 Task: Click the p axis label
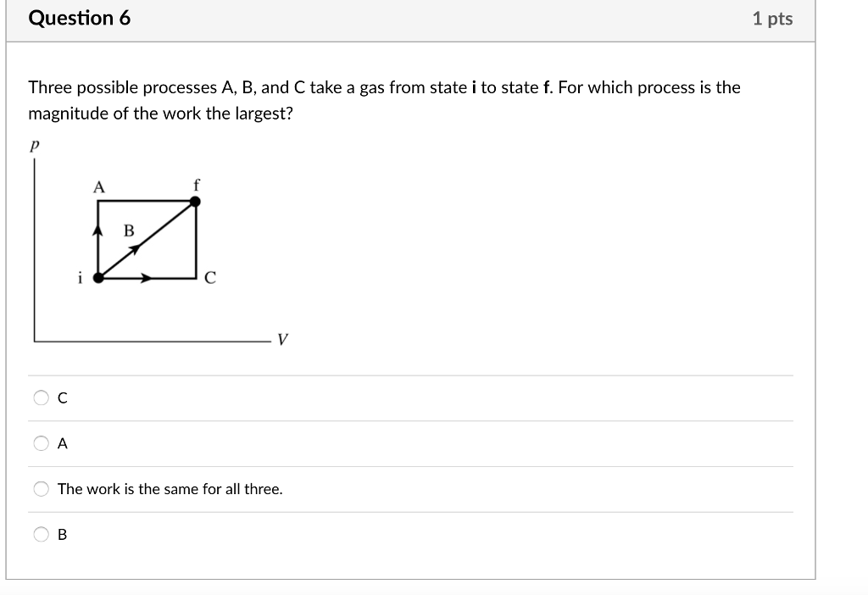click(x=33, y=146)
